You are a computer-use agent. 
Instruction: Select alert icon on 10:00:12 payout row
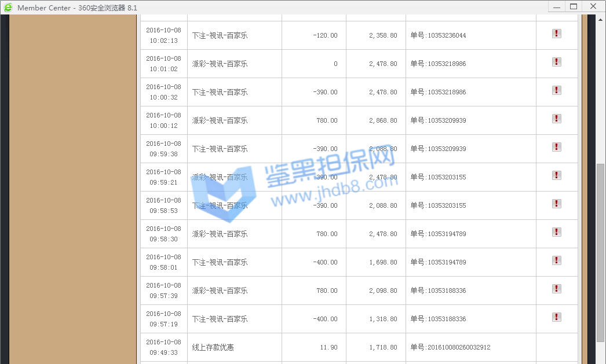click(x=556, y=119)
